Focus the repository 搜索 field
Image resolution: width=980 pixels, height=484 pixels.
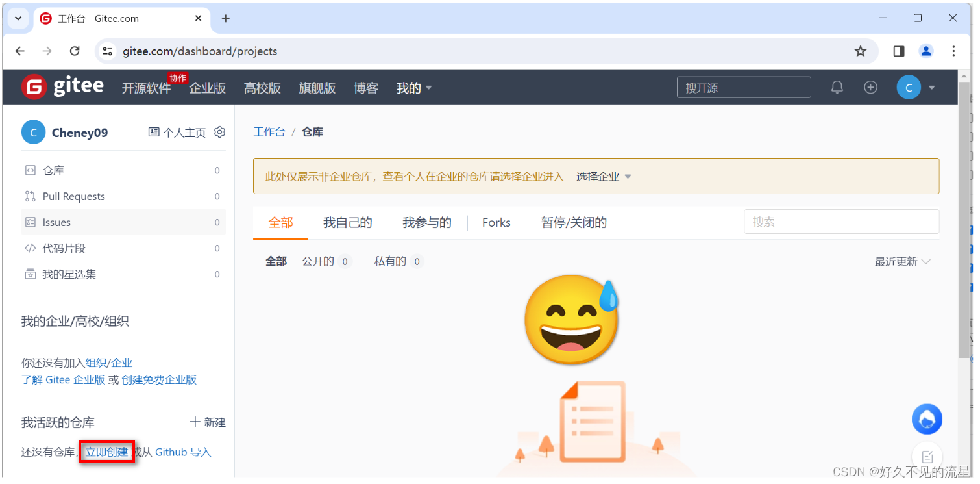click(841, 222)
